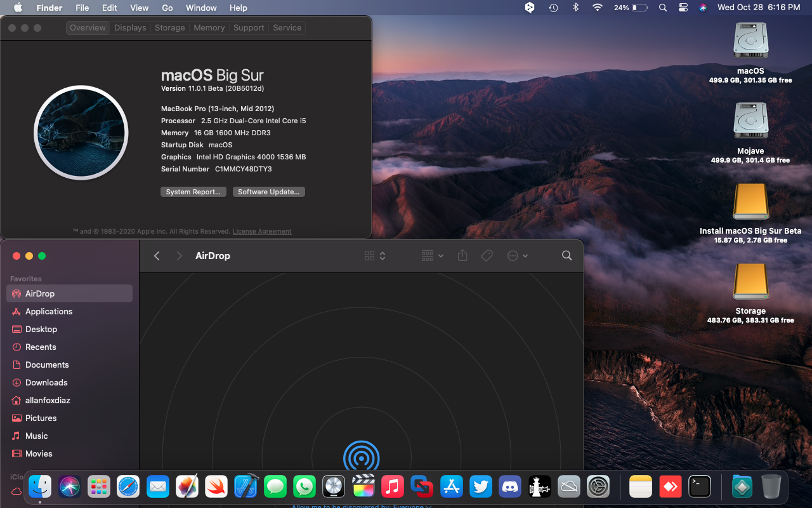Open the Memory tab
This screenshot has width=812, height=508.
click(x=209, y=28)
